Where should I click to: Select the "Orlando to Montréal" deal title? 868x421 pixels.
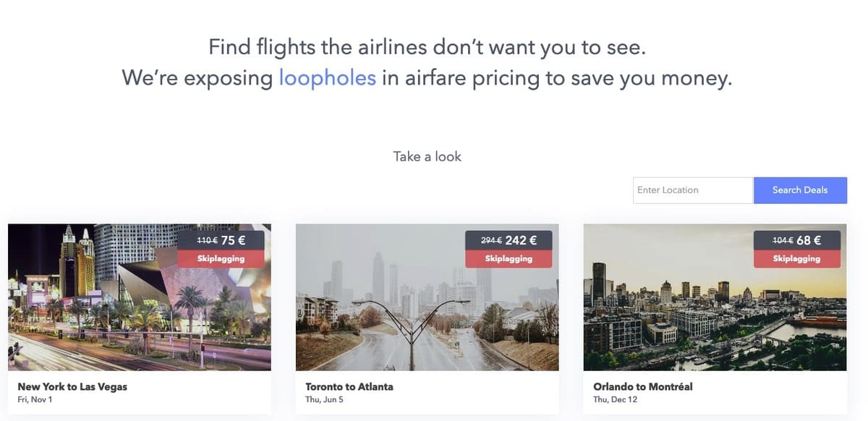(642, 387)
